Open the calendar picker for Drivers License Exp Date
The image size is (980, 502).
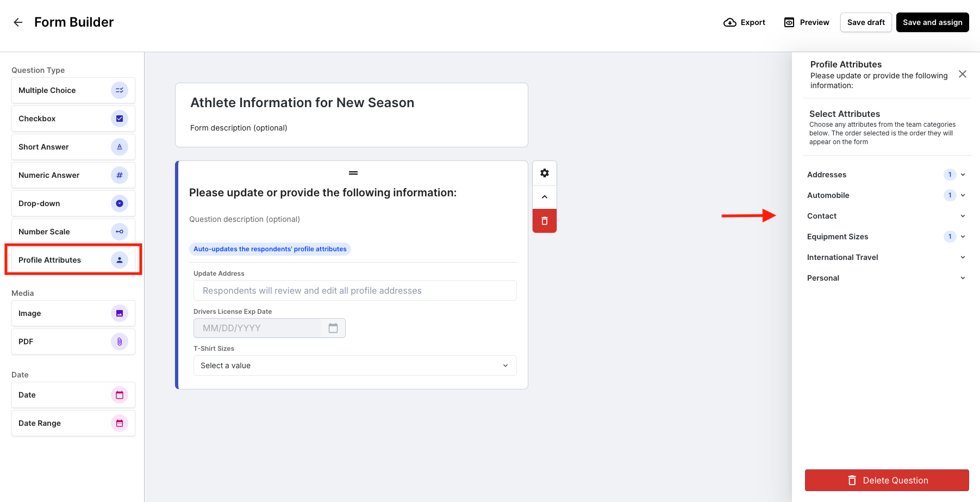pos(333,328)
